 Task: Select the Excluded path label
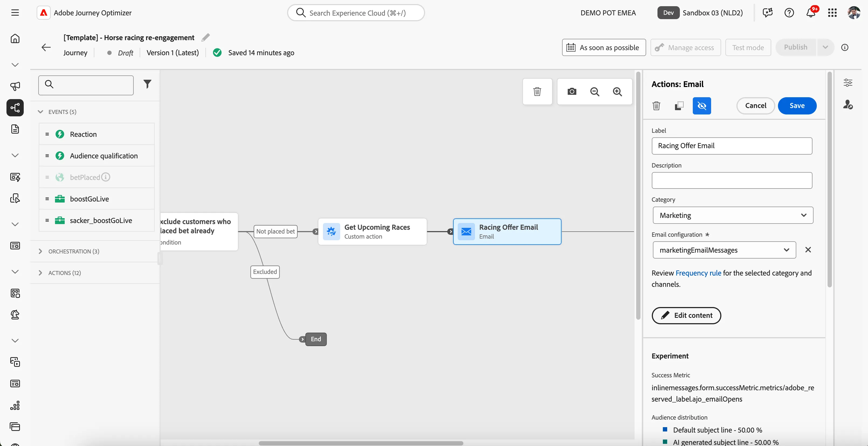pos(265,272)
